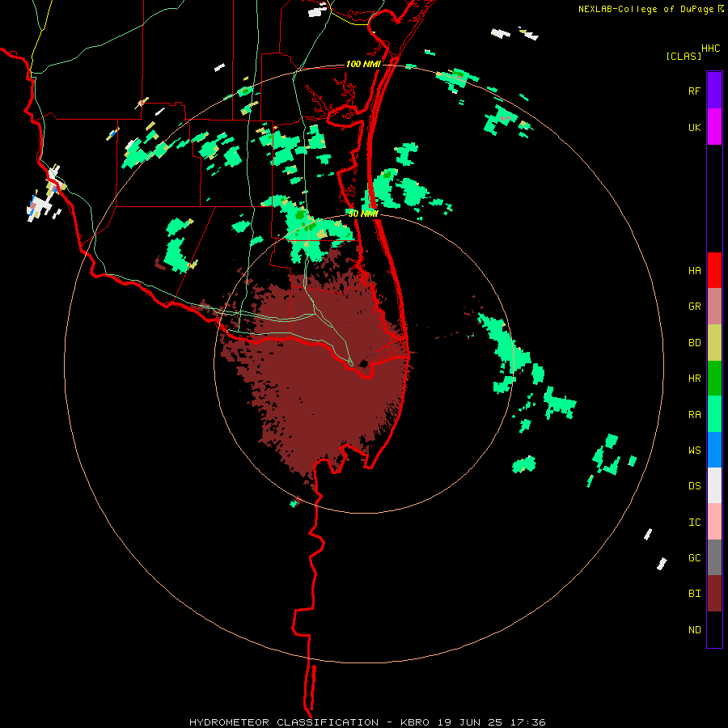The height and width of the screenshot is (728, 728).
Task: Select the GC gray legend swatch
Action: [714, 557]
